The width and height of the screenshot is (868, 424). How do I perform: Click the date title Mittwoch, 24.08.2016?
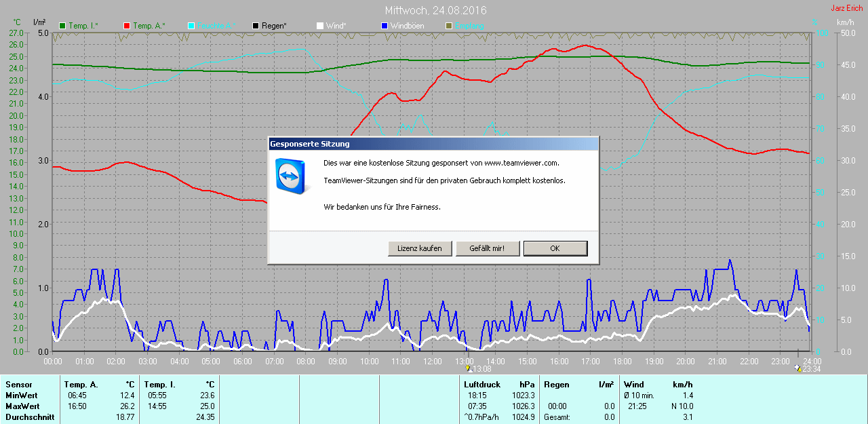tap(435, 10)
